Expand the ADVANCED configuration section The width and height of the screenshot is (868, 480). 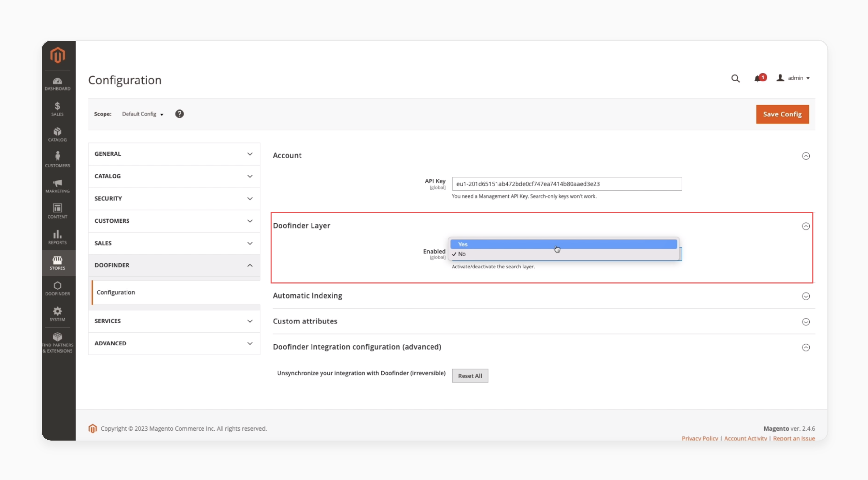[x=174, y=343]
